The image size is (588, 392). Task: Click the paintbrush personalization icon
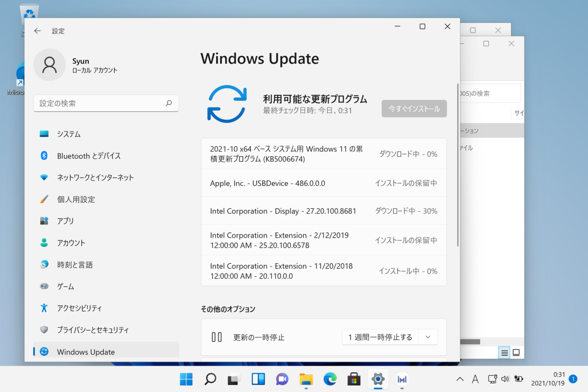pos(44,199)
